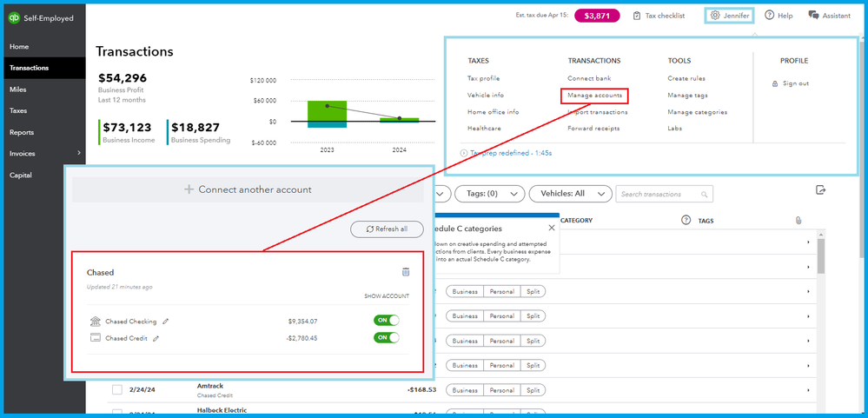The height and width of the screenshot is (418, 868).
Task: Click the 2023 green chart bar
Action: pyautogui.click(x=327, y=110)
